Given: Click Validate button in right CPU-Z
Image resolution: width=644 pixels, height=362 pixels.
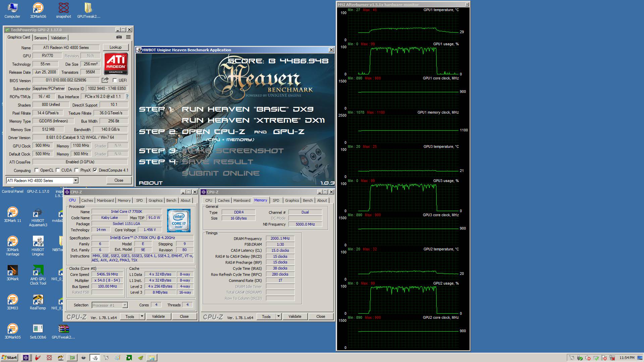Looking at the screenshot, I should point(295,316).
